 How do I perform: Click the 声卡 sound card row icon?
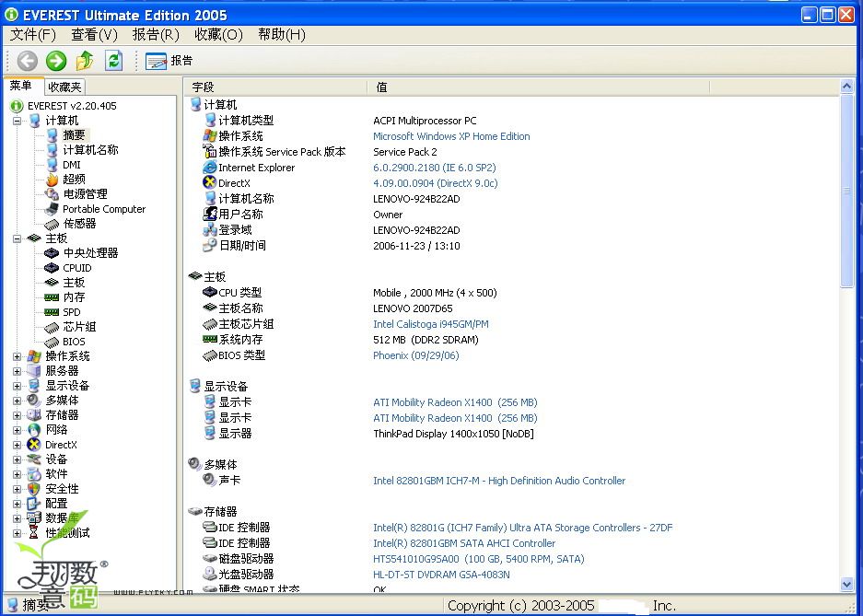click(210, 480)
